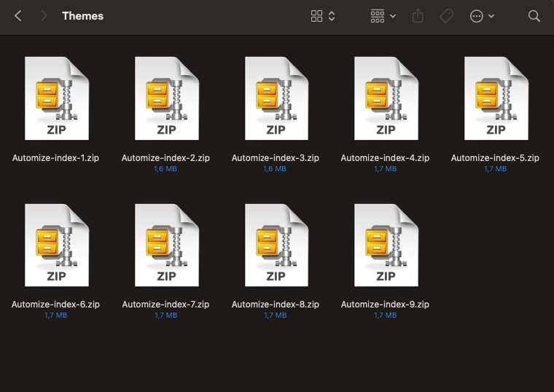
Task: Click the Automize-index-8.zip archive icon
Action: click(x=276, y=245)
